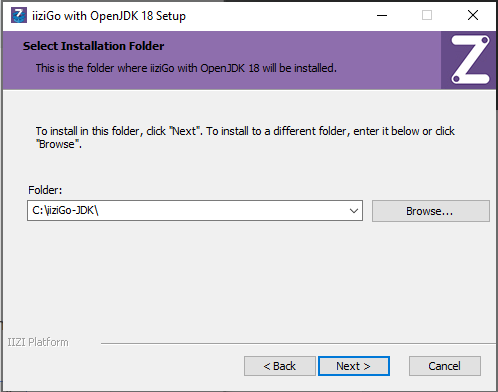Expand the Folder path dropdown arrow

(x=354, y=211)
